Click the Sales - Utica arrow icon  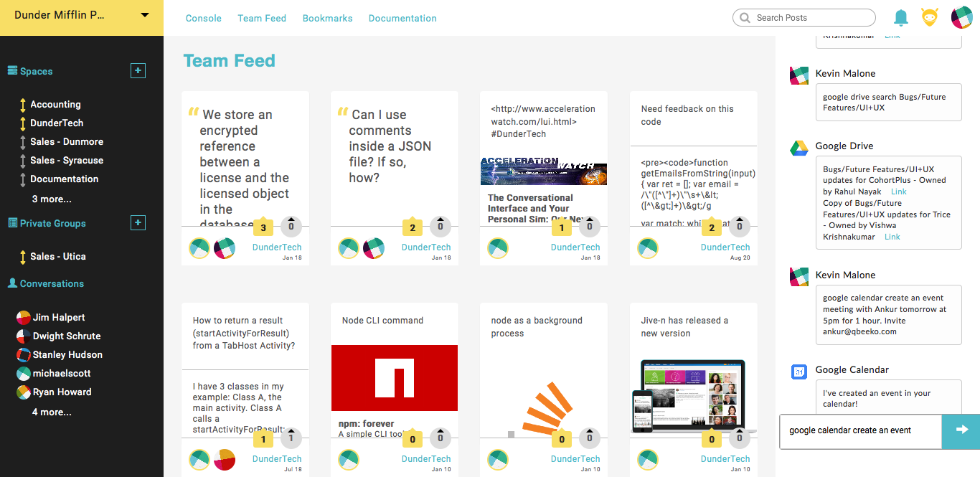[x=23, y=257]
